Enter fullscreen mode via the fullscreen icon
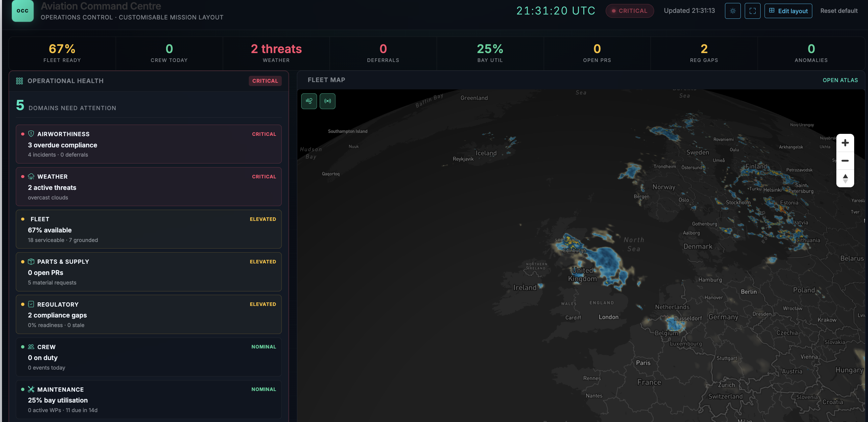Viewport: 868px width, 422px height. click(x=752, y=11)
